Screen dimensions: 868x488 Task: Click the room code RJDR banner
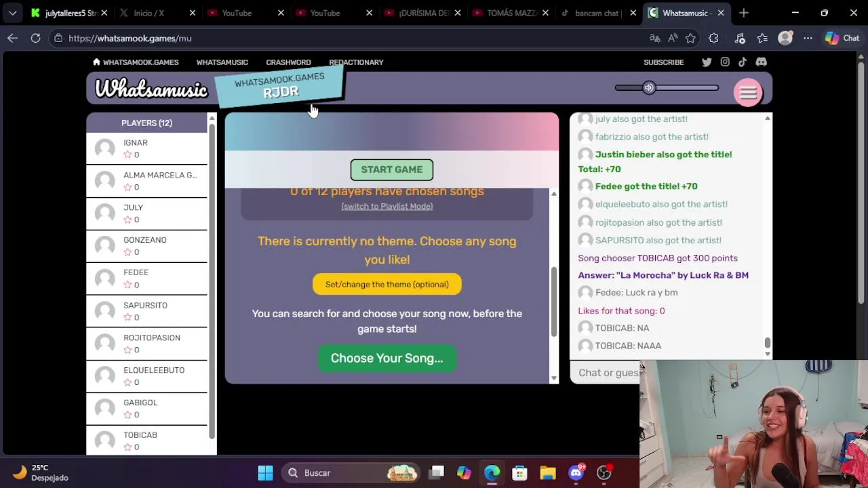coord(279,86)
